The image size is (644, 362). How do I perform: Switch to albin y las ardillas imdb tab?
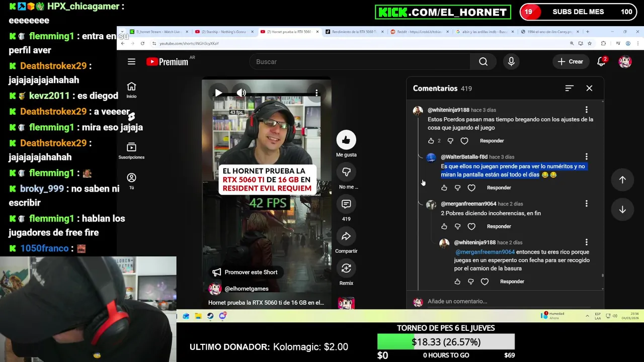pyautogui.click(x=485, y=32)
